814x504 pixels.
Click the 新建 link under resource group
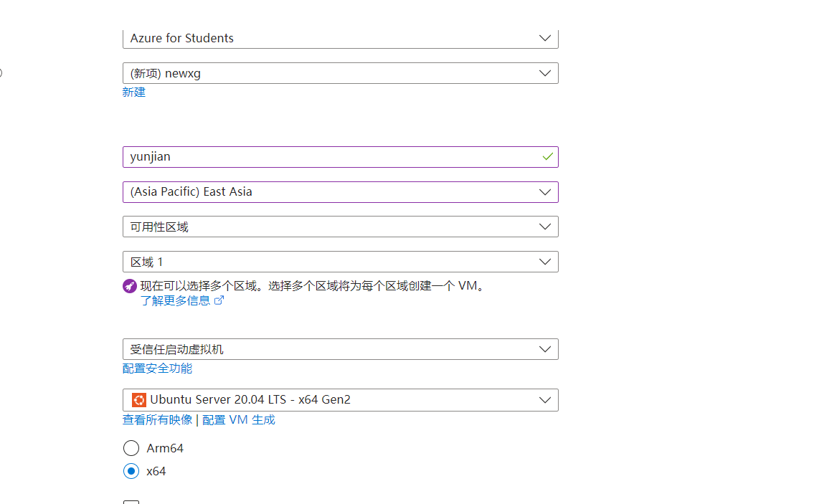point(134,92)
